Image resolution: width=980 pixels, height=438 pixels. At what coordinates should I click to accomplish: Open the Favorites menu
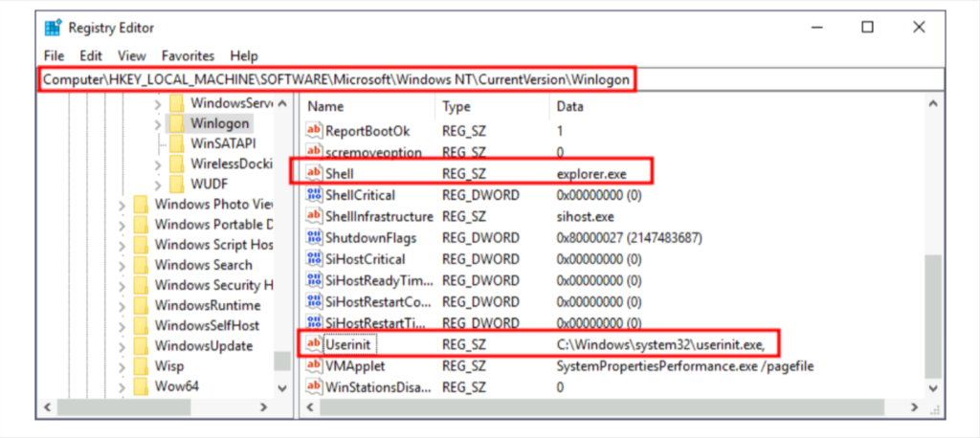[188, 55]
